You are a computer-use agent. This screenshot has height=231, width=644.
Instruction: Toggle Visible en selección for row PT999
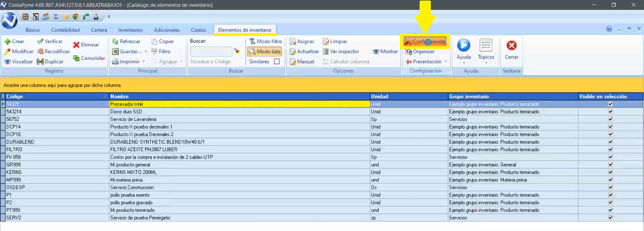610,210
